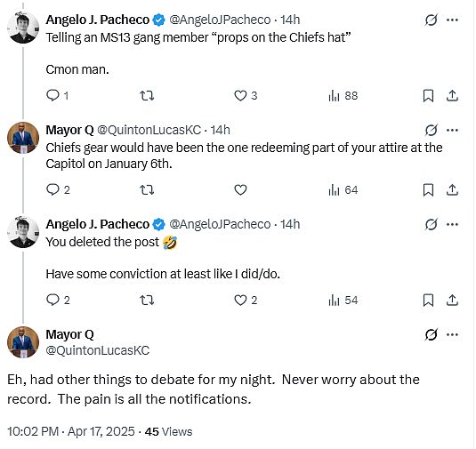The width and height of the screenshot is (476, 449).
Task: Repost the "Cmon man" tweet
Action: click(x=147, y=96)
